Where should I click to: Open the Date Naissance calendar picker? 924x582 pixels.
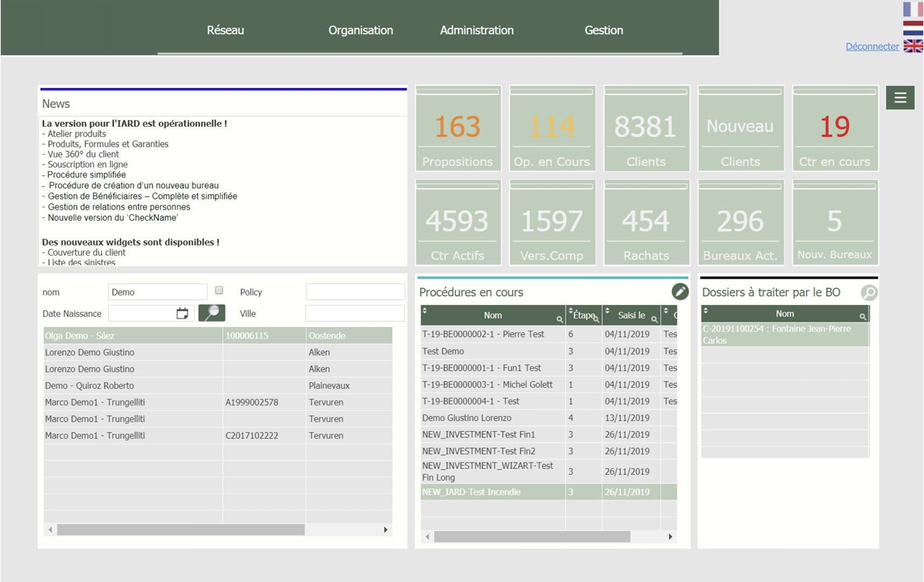pyautogui.click(x=183, y=314)
